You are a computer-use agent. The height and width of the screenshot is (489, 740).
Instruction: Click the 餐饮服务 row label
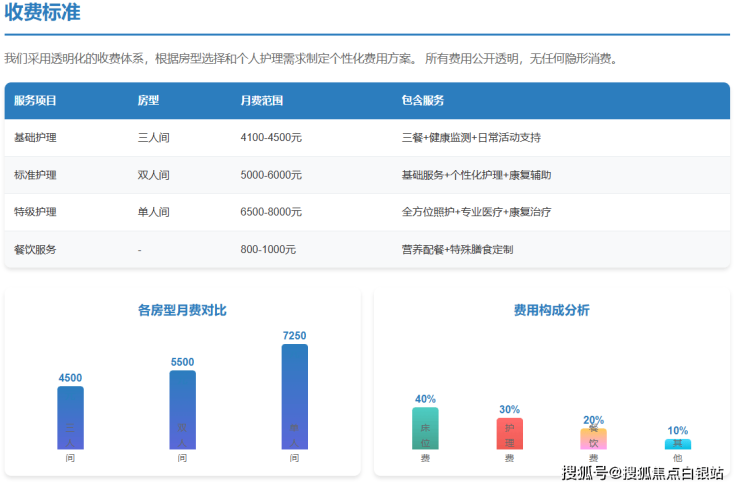(x=35, y=249)
